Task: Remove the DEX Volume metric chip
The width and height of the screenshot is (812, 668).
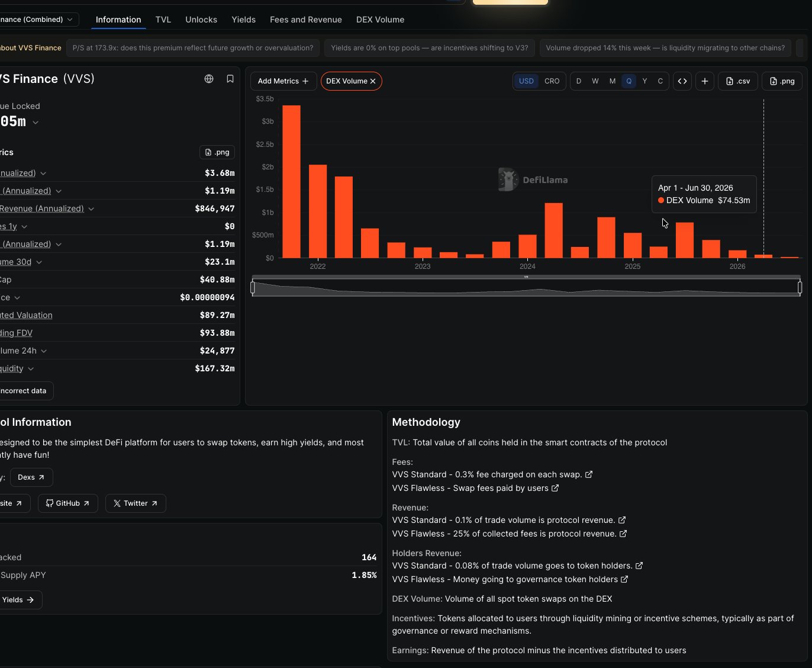Action: pyautogui.click(x=373, y=81)
